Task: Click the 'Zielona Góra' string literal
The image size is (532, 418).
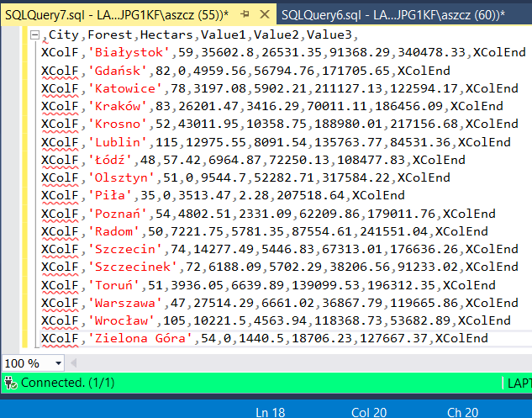Action: [140, 338]
